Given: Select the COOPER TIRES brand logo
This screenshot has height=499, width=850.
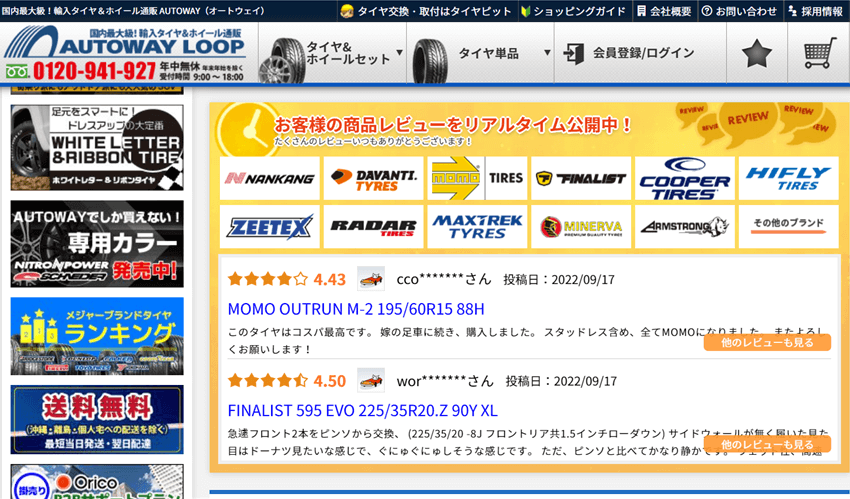Looking at the screenshot, I should 685,178.
